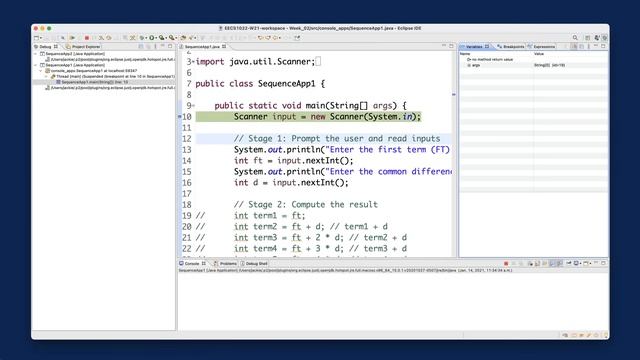Click the Value column header in Variables
This screenshot has height=360, width=640.
[x=539, y=54]
